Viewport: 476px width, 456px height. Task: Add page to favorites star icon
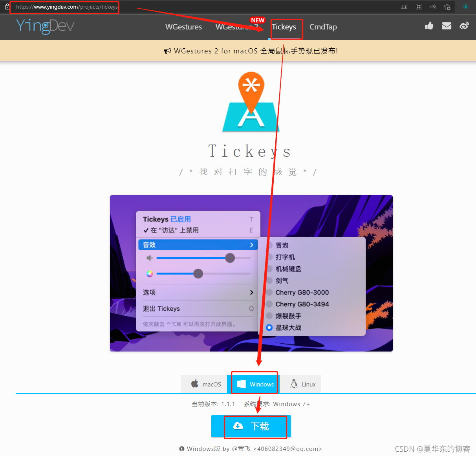coord(447,7)
